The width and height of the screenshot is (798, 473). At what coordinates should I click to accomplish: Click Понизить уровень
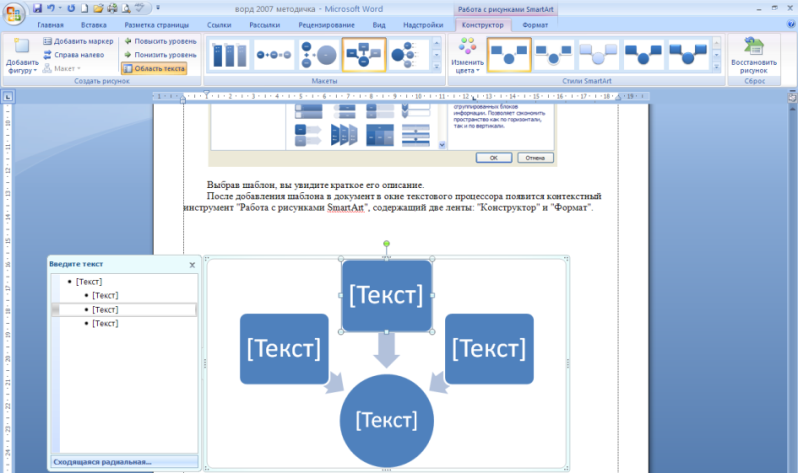(x=160, y=54)
